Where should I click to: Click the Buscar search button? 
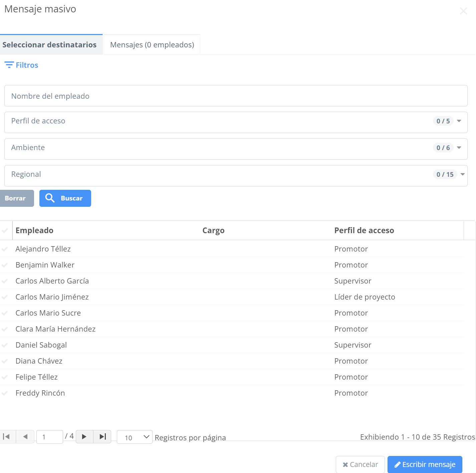65,198
